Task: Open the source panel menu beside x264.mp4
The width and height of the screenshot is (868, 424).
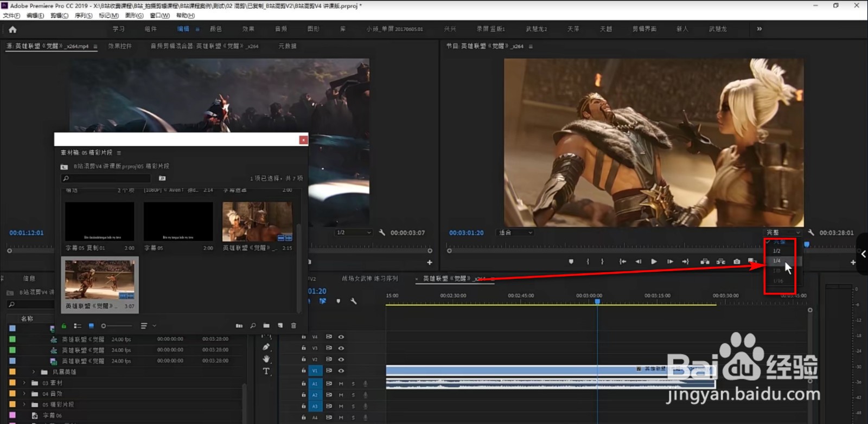Action: coord(95,47)
